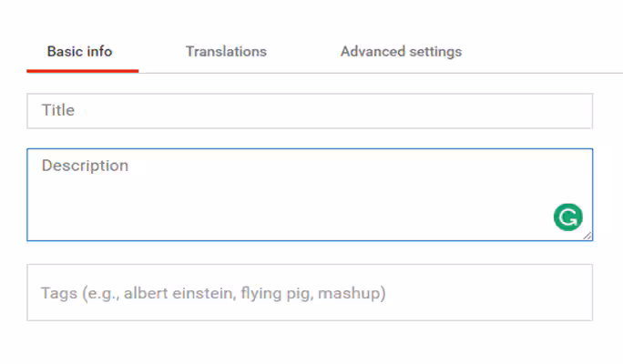Place cursor on the Title placeholder text

58,110
